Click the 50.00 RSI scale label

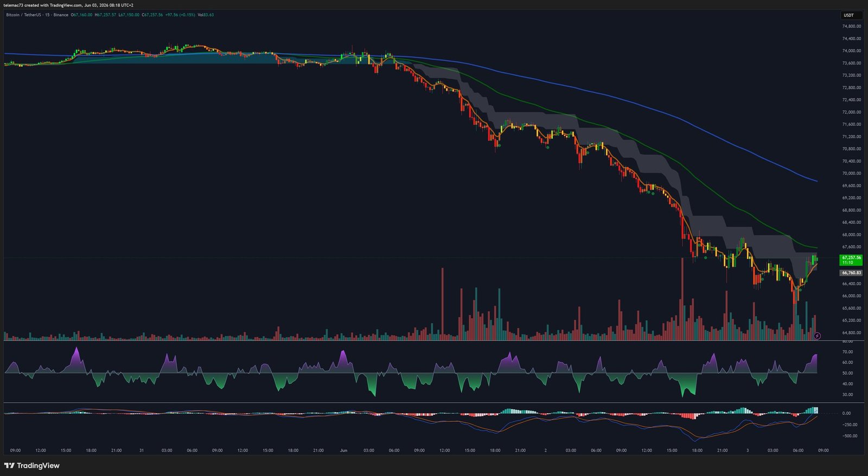[847, 373]
